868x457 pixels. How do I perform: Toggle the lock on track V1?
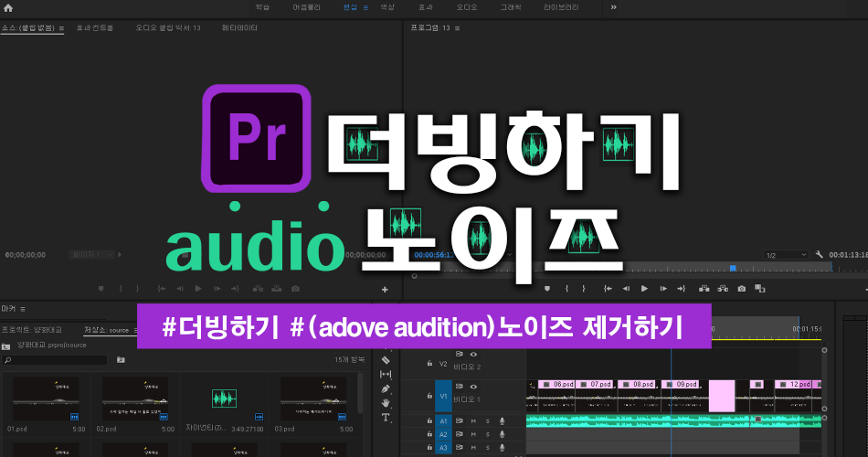click(429, 396)
